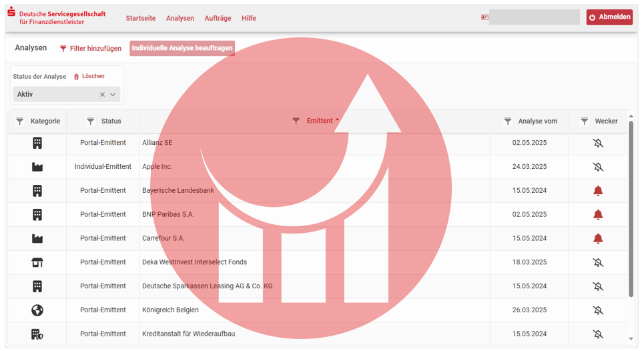Open the Königreich Belgien entry
Screen dimensions: 644x351
(170, 310)
